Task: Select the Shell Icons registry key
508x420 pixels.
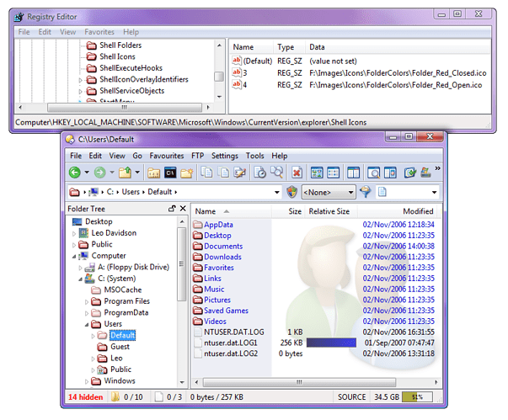Action: coord(117,56)
